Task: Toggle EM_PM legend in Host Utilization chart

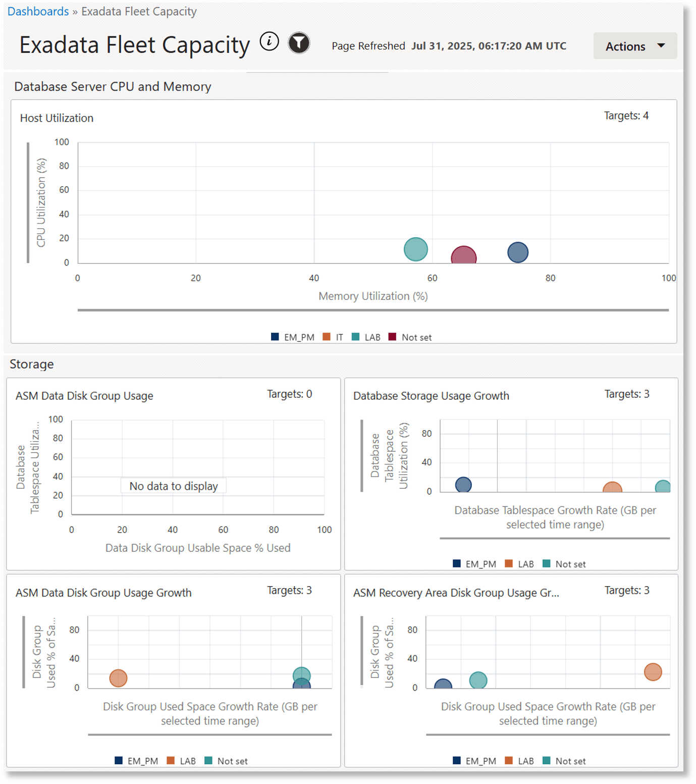Action: pyautogui.click(x=293, y=337)
